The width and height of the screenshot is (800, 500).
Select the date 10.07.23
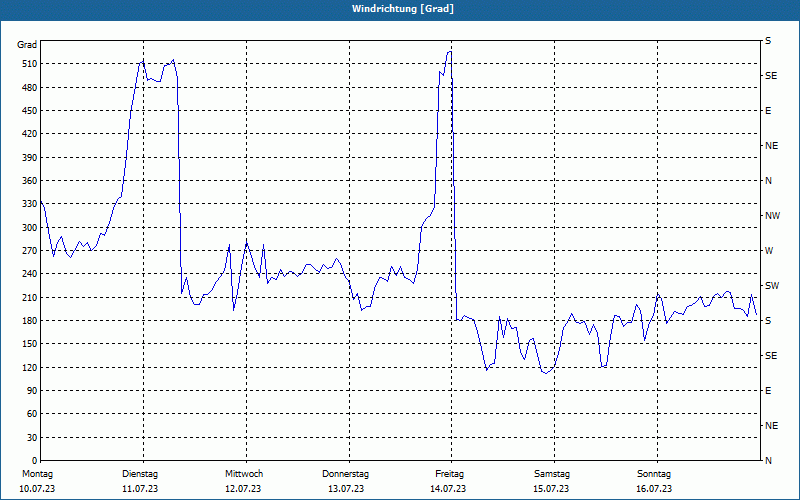pos(37,489)
